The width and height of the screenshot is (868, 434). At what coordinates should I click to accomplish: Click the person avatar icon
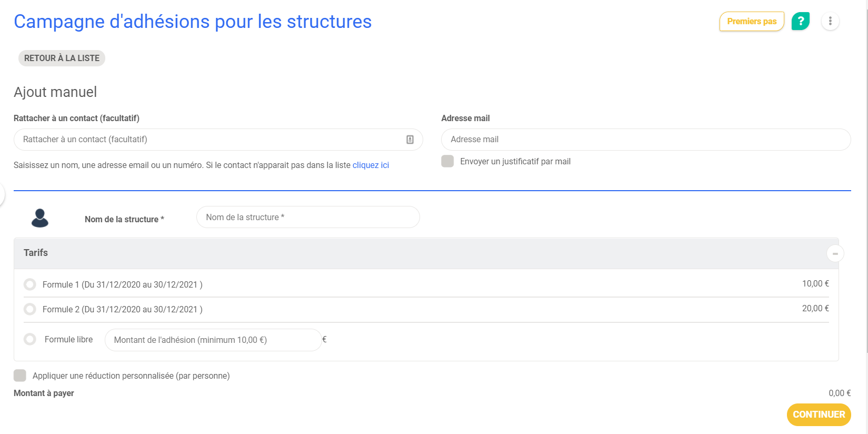point(40,218)
